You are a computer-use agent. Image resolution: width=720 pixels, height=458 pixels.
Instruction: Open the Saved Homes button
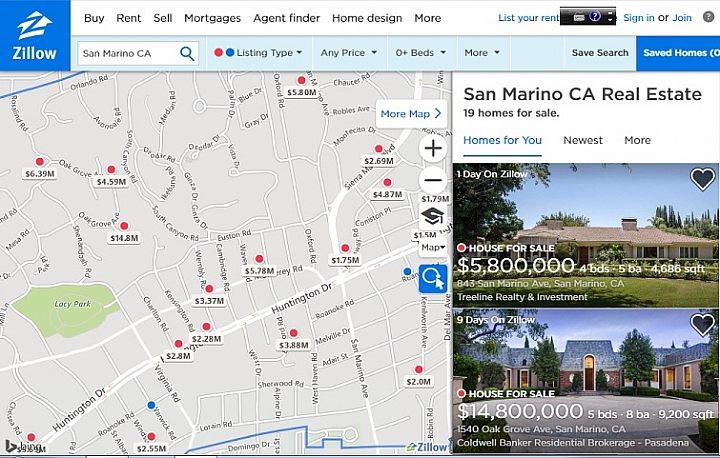[x=678, y=53]
